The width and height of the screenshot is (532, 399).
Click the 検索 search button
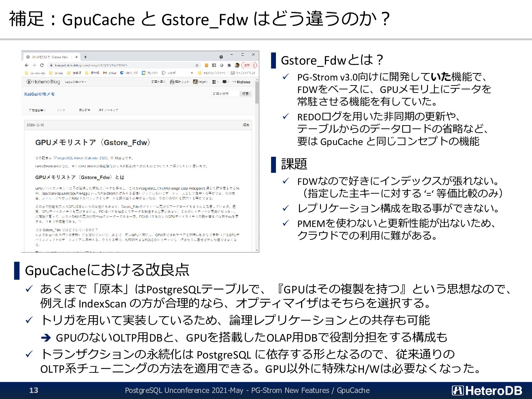coord(245,94)
